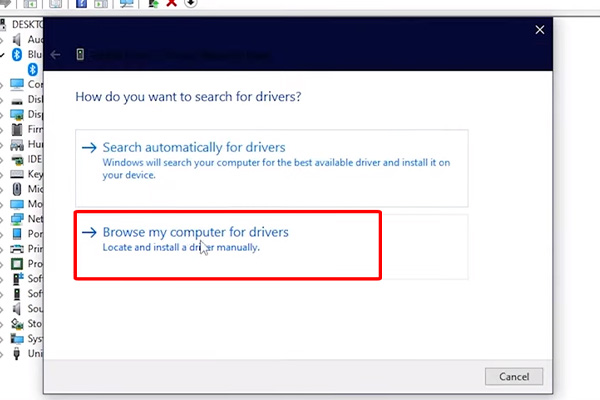This screenshot has width=600, height=400.
Task: Select the Keyboards category icon
Action: [x=16, y=174]
